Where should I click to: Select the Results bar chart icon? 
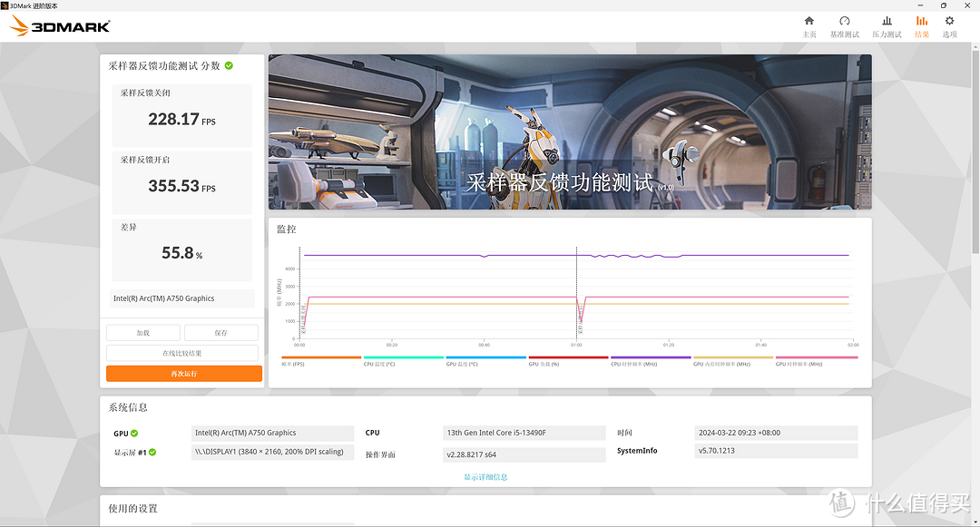click(922, 21)
